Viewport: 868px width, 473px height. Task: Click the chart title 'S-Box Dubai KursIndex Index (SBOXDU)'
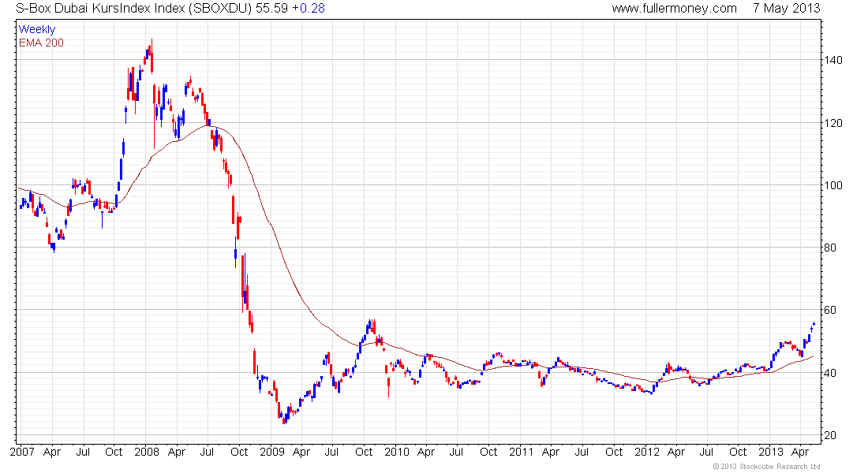point(133,9)
